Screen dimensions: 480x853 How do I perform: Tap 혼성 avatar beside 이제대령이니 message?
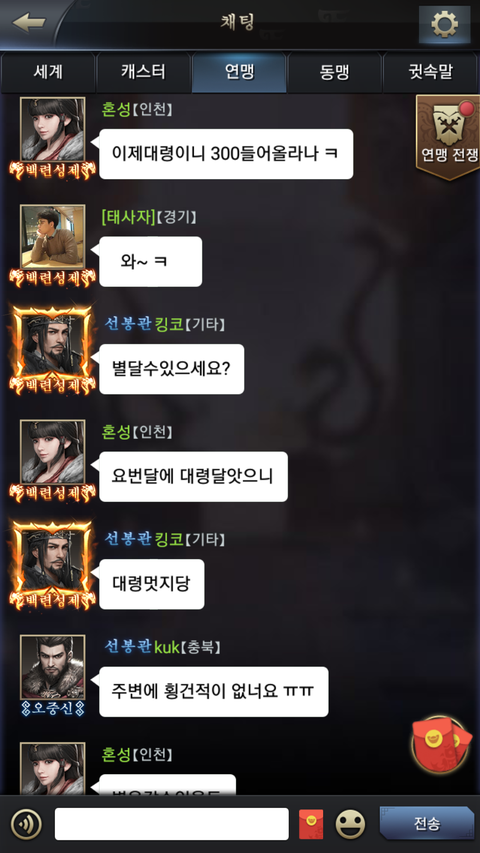click(53, 129)
